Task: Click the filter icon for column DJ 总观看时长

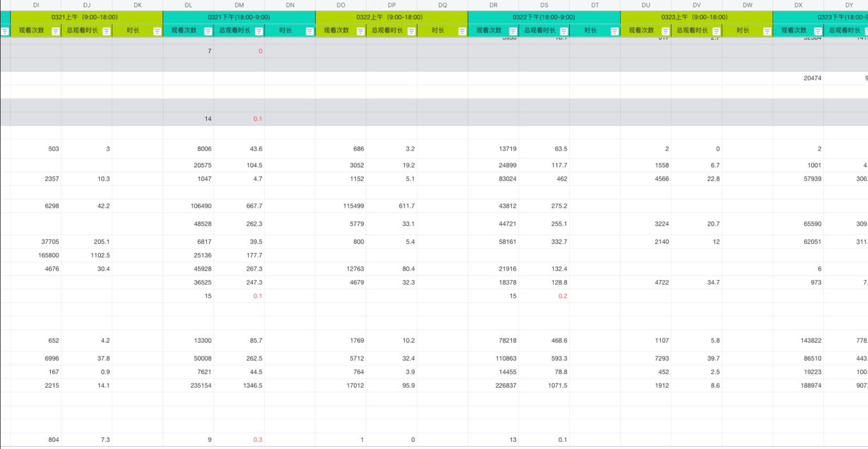Action: (x=106, y=31)
